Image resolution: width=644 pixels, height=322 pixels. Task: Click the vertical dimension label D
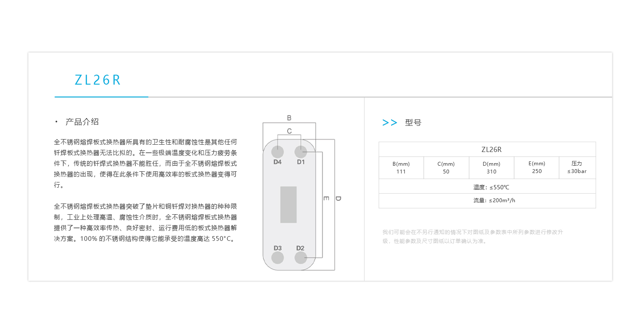pos(338,198)
